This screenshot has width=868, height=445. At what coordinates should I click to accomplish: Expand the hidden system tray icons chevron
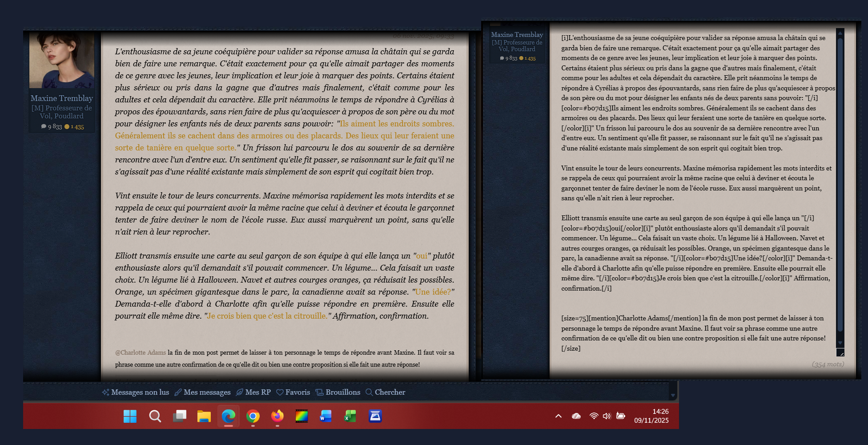559,416
